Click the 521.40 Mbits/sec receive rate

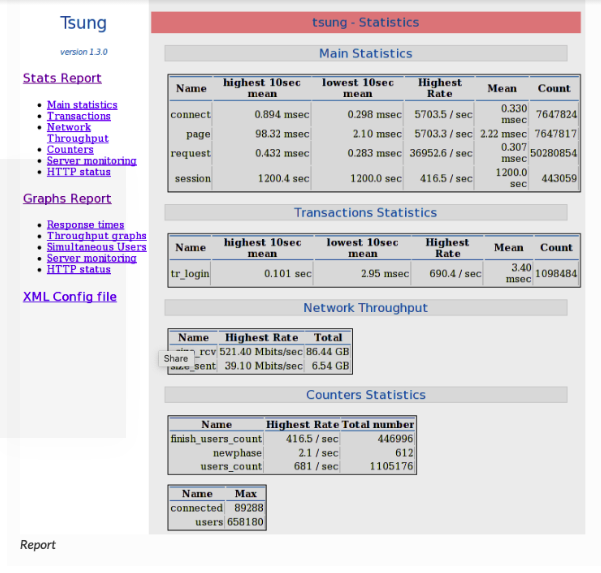[261, 351]
